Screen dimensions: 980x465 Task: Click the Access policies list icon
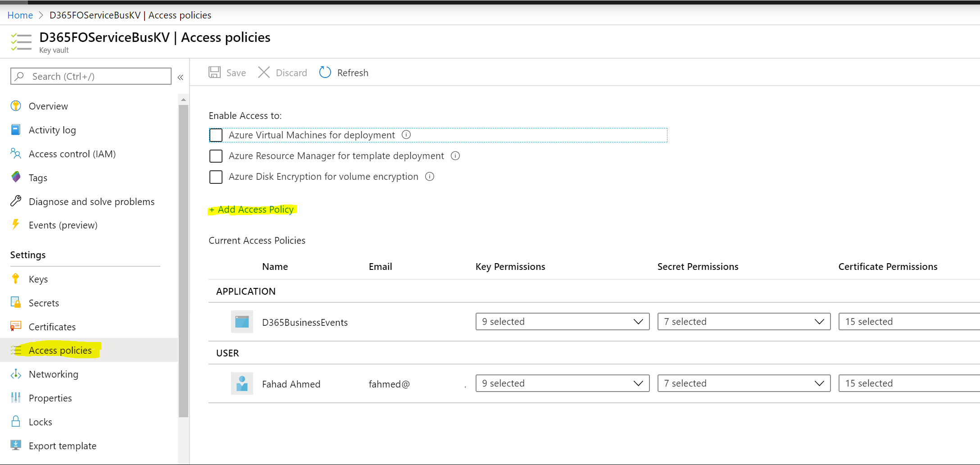(x=16, y=350)
